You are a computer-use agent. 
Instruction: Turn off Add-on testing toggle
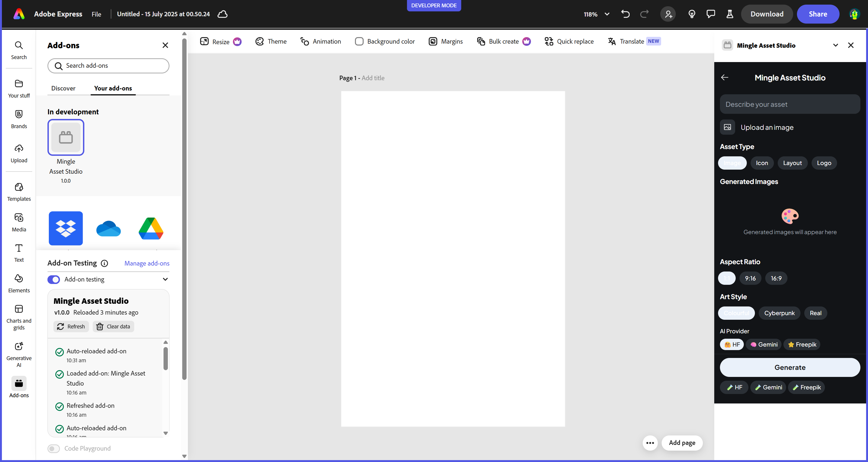[x=54, y=279]
